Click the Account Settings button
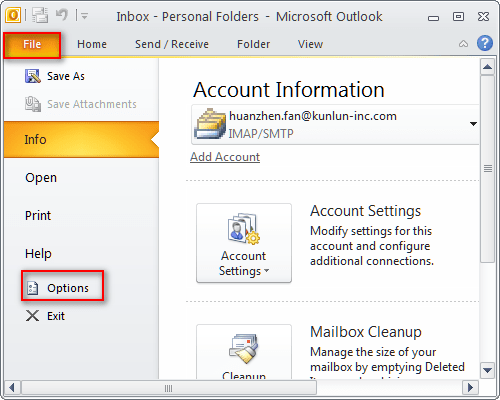500x400 pixels. [244, 243]
